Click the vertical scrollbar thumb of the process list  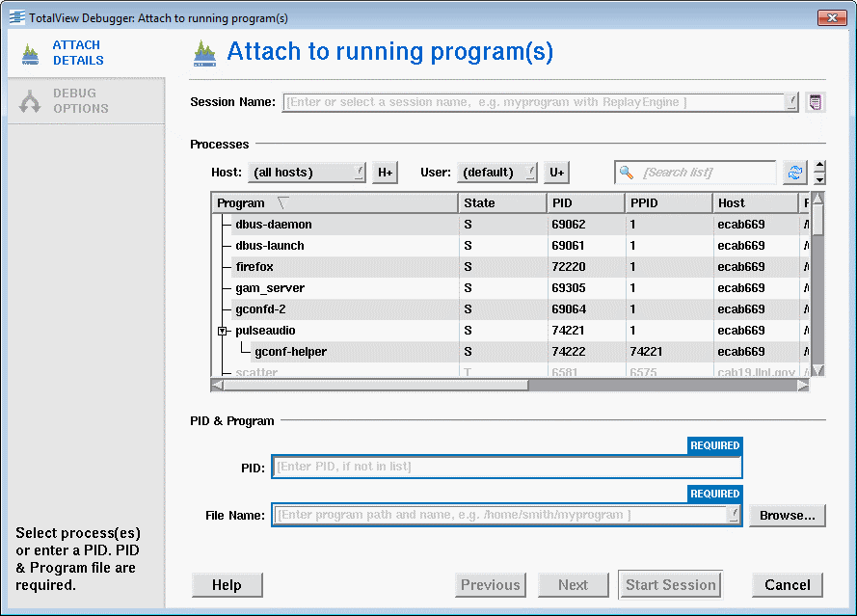pyautogui.click(x=817, y=220)
